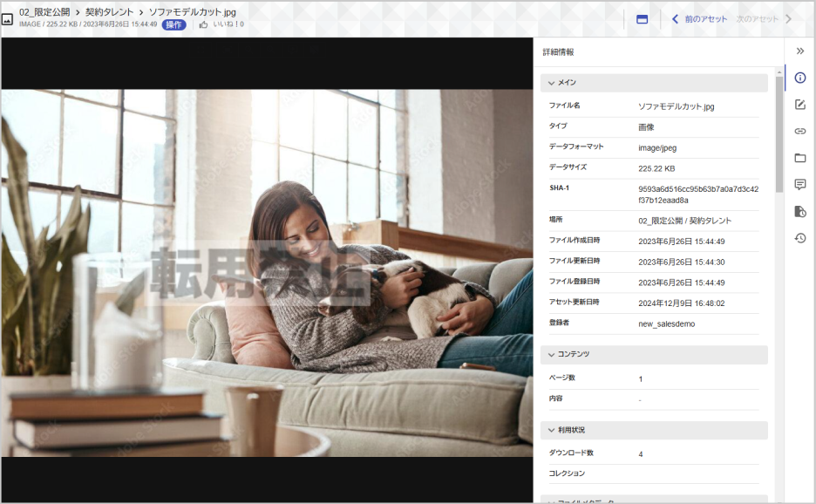
Task: Click the thumbs-up like icon
Action: (x=203, y=25)
